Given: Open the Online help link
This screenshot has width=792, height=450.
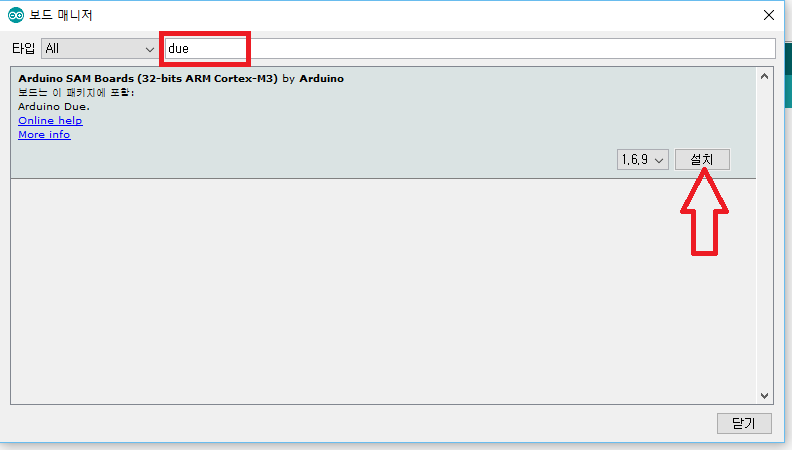Looking at the screenshot, I should click(50, 121).
